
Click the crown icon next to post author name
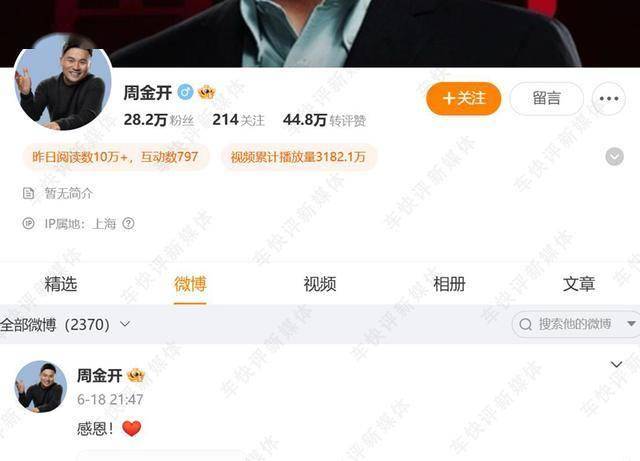(x=136, y=375)
